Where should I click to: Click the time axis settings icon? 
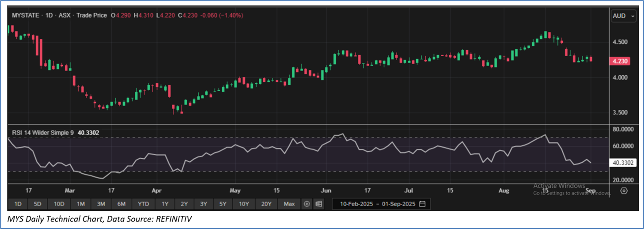[x=624, y=191]
